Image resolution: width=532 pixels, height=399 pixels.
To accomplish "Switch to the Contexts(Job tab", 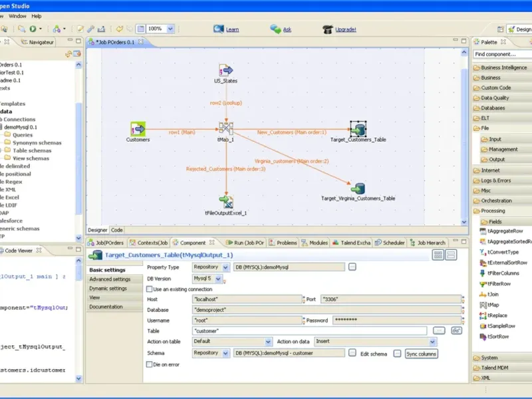I will coord(148,243).
